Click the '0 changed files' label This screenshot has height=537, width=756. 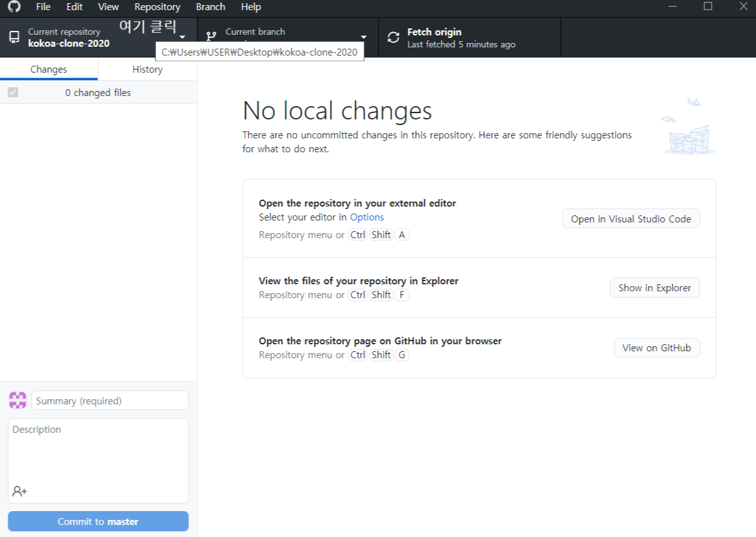(x=98, y=92)
